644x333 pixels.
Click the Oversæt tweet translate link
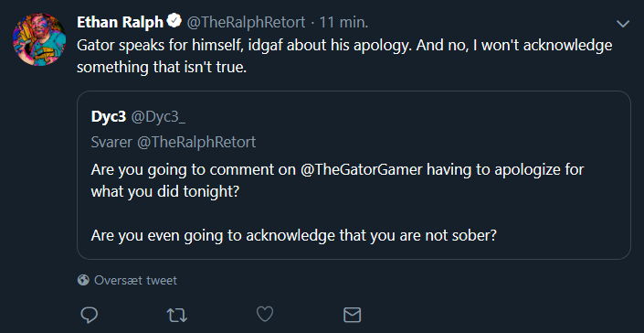tap(135, 280)
